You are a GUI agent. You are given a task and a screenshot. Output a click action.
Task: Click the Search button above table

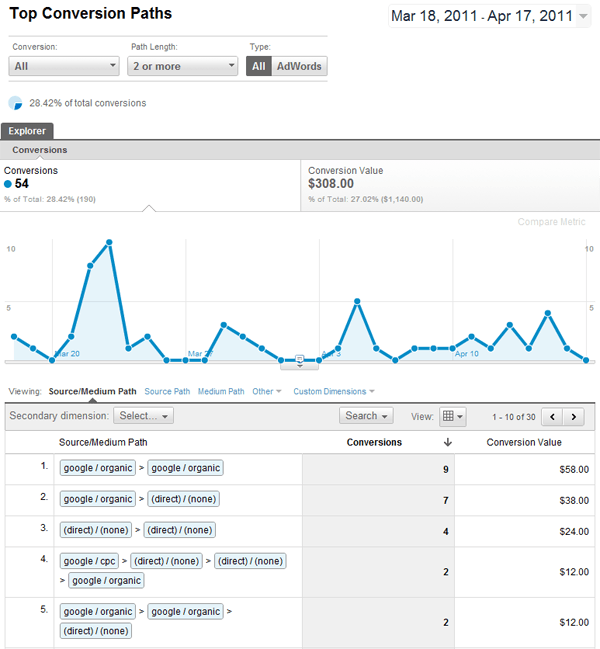[x=366, y=416]
